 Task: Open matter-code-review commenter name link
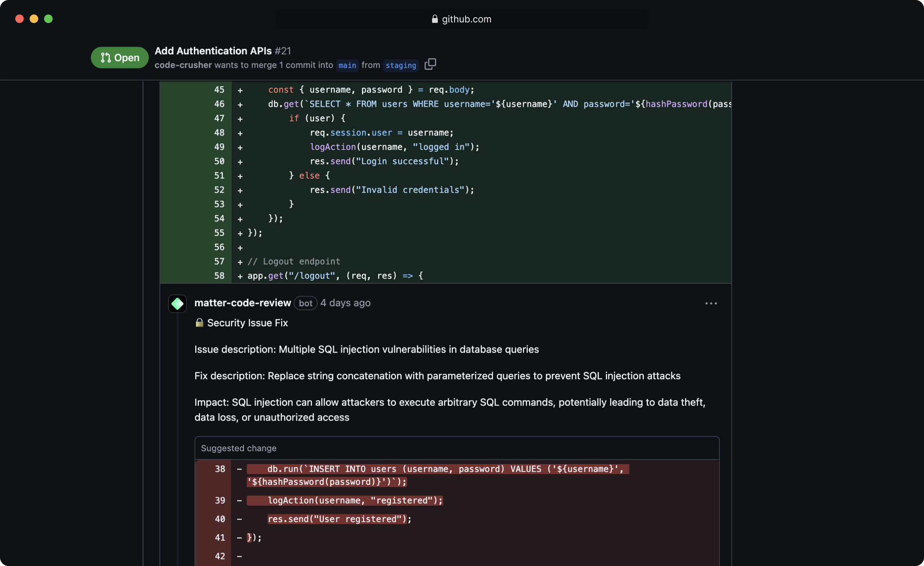243,303
